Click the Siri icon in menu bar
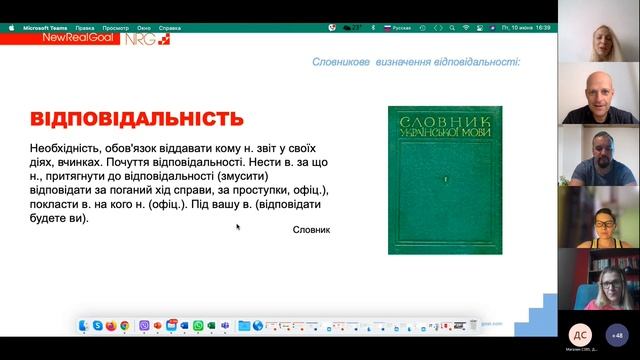Screen dimensions: 640x360 tap(493, 28)
